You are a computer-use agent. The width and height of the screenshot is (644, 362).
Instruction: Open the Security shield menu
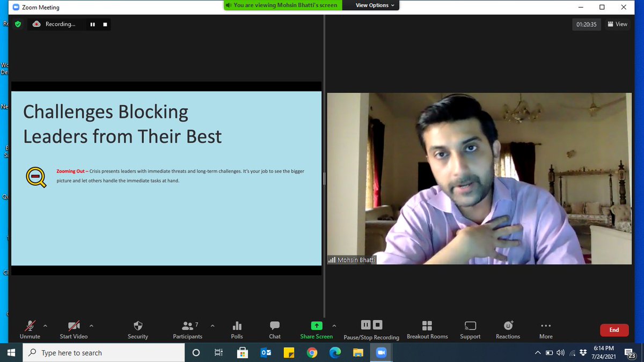tap(138, 329)
